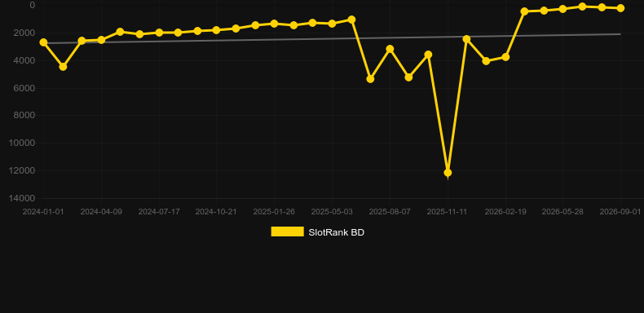
Task: Click the y-axis label 6000
Action: [x=24, y=88]
